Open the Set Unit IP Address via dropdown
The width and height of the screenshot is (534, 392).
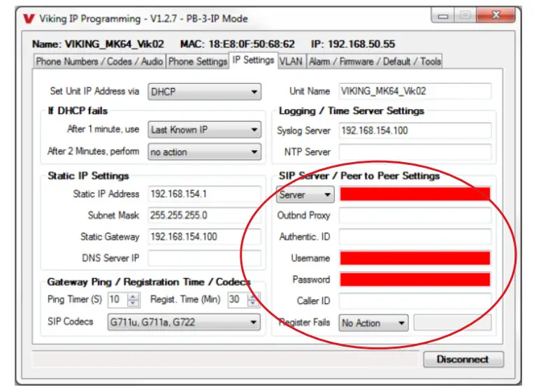[x=204, y=92]
